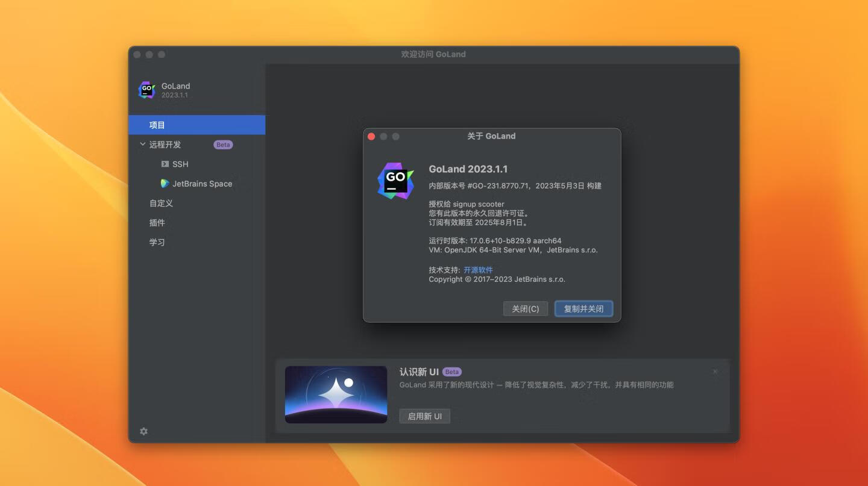Open the 开源软件 link
The height and width of the screenshot is (486, 868).
point(478,270)
